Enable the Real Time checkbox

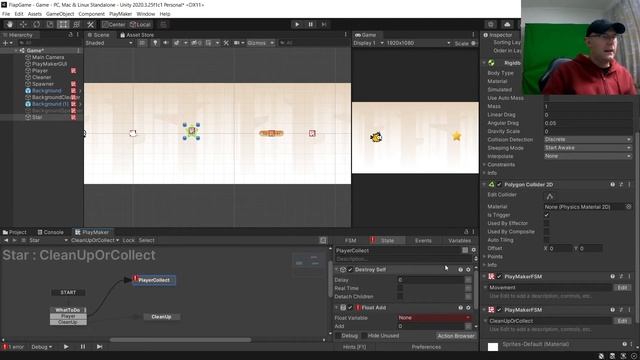400,288
